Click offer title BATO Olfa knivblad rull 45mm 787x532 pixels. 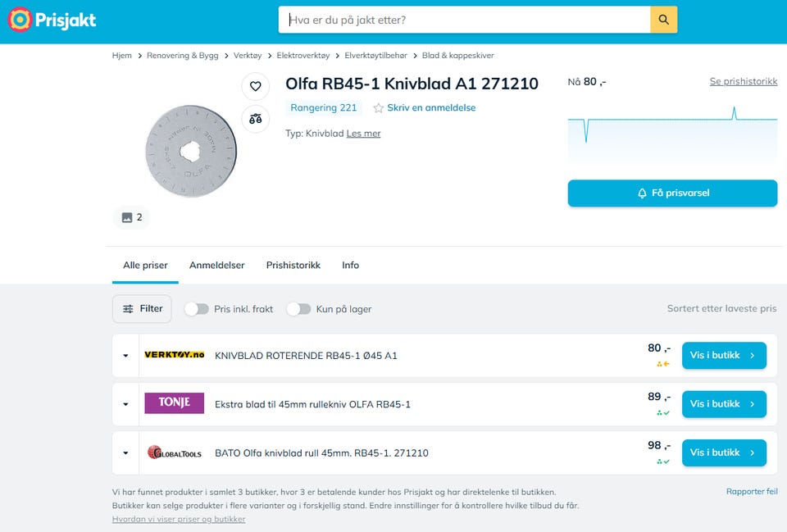point(321,452)
